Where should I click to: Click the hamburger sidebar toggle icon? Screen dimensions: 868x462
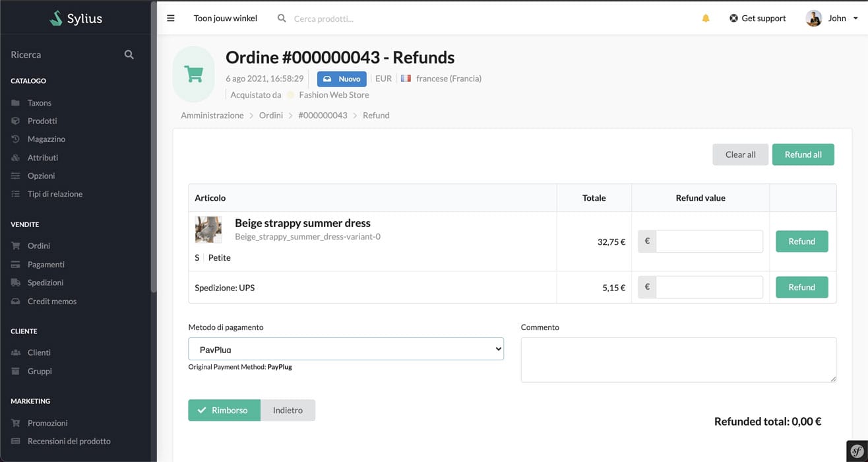click(171, 18)
